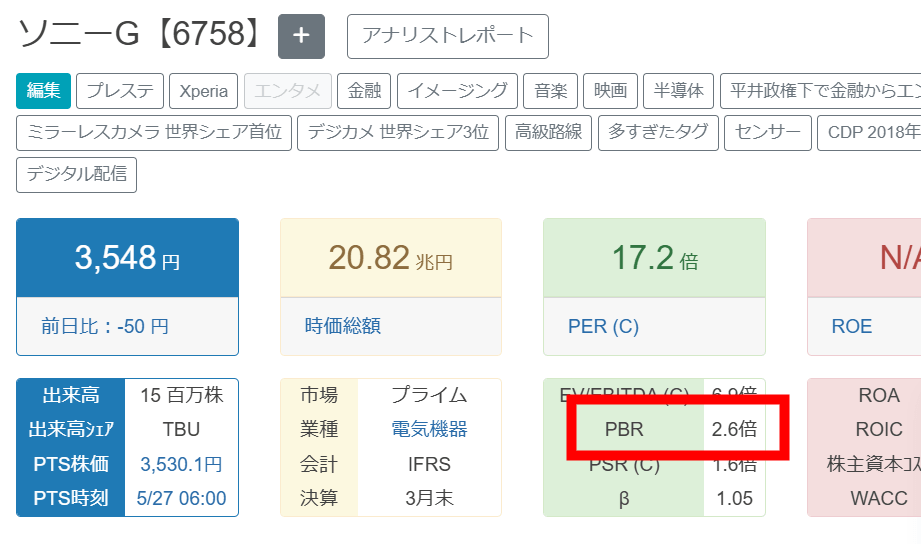Viewport: 921px width, 544px height.
Task: Click the ROIC label
Action: click(x=879, y=429)
